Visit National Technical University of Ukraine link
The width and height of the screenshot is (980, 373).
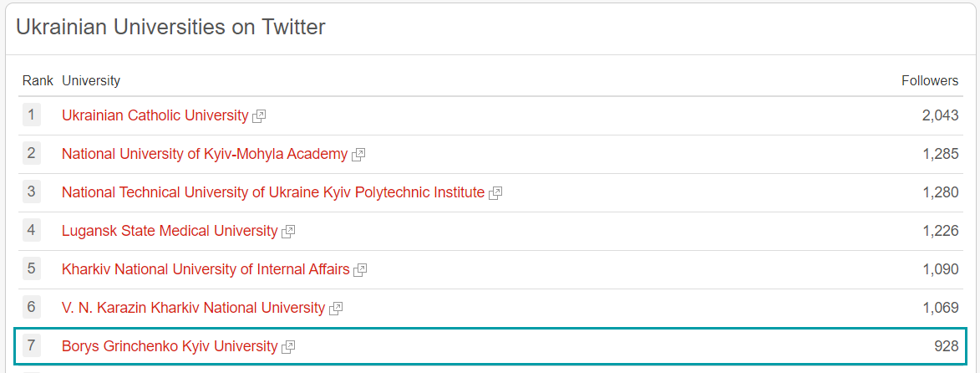point(272,192)
